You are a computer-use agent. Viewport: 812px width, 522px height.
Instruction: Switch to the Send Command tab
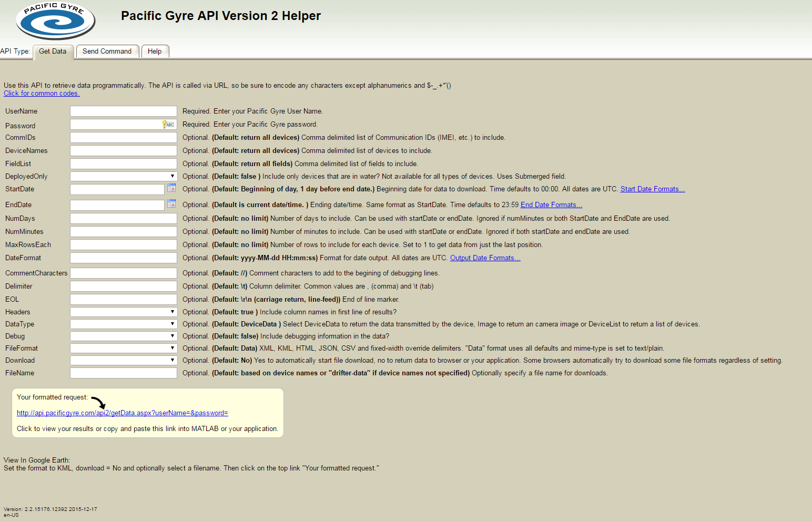[107, 52]
